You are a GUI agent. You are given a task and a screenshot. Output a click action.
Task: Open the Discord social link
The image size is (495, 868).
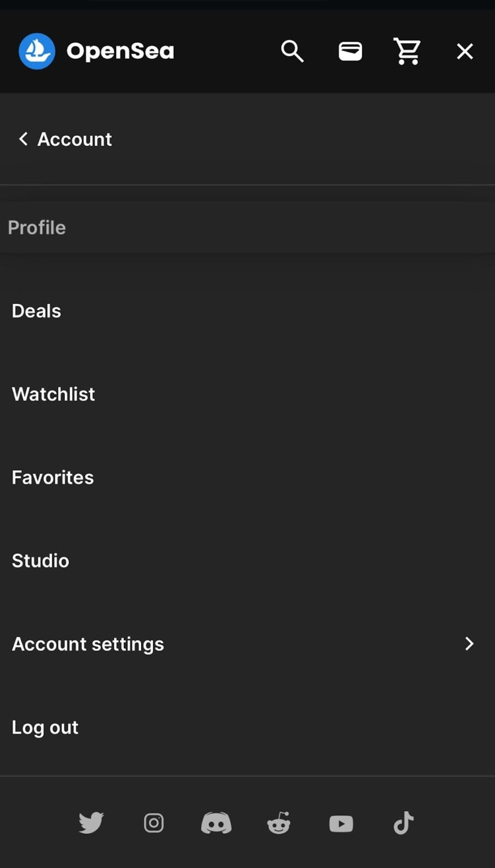point(216,823)
